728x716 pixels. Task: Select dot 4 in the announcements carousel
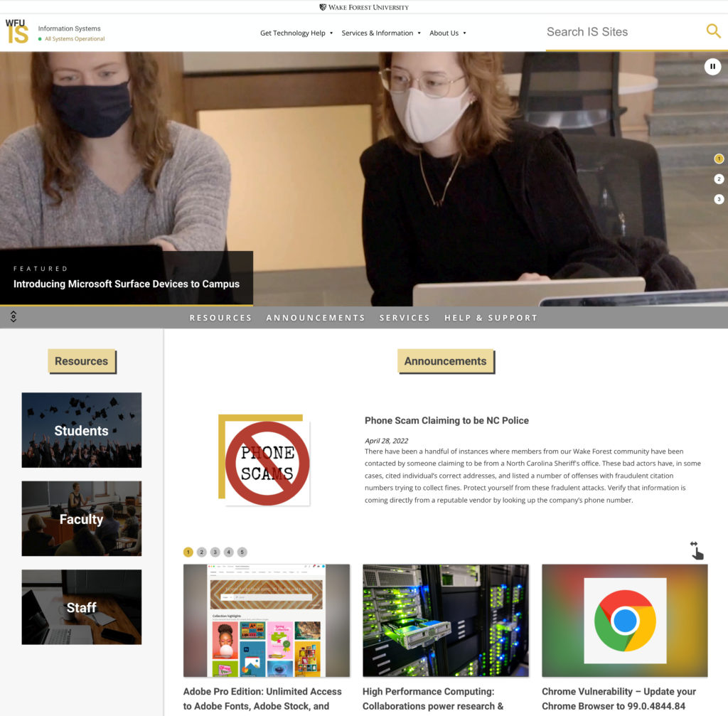click(228, 550)
